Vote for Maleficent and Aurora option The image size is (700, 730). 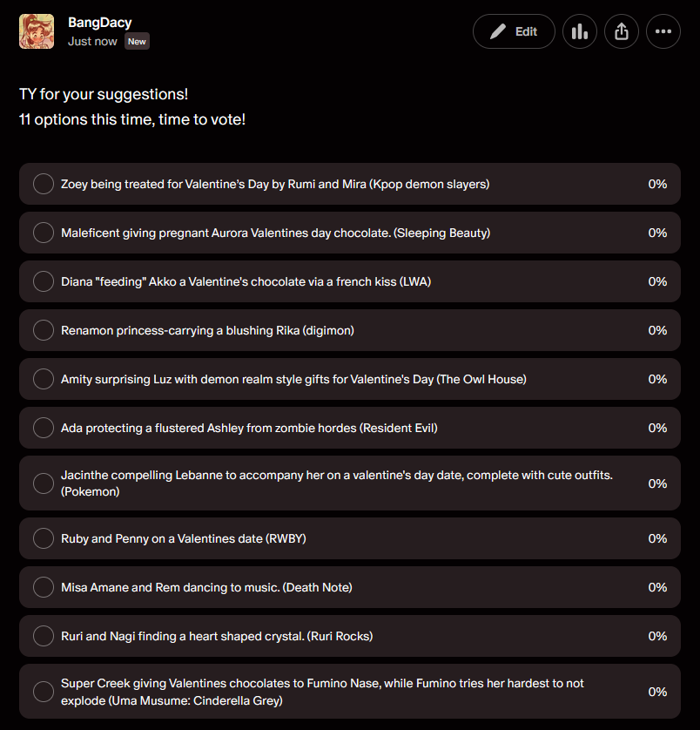tap(44, 233)
